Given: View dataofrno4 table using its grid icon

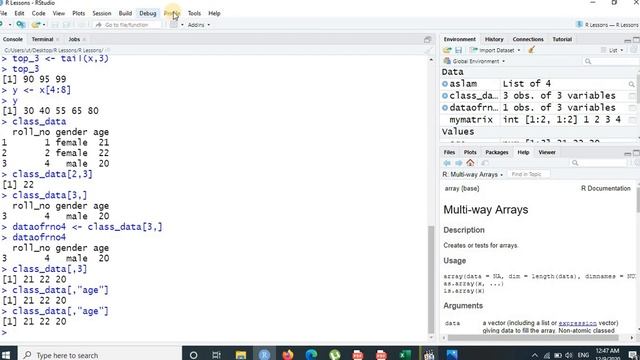Looking at the screenshot, I should pyautogui.click(x=632, y=108).
